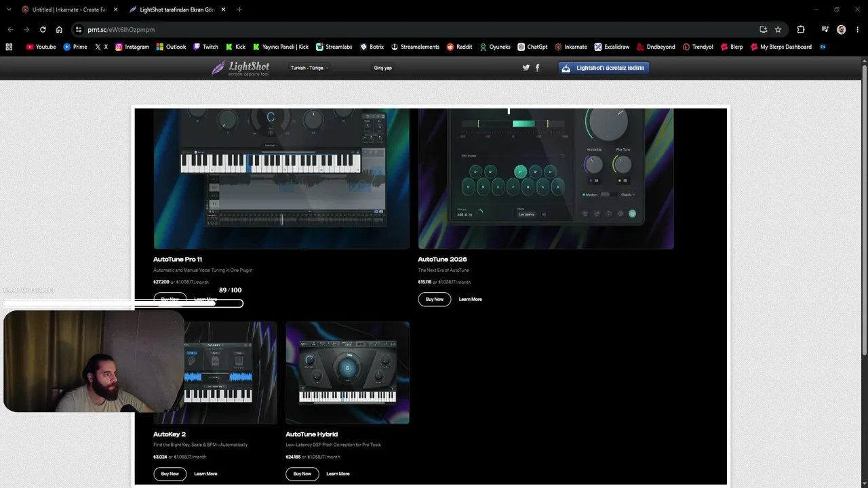Open the apps grid in bookmarks bar
Viewport: 868px width, 488px height.
9,47
